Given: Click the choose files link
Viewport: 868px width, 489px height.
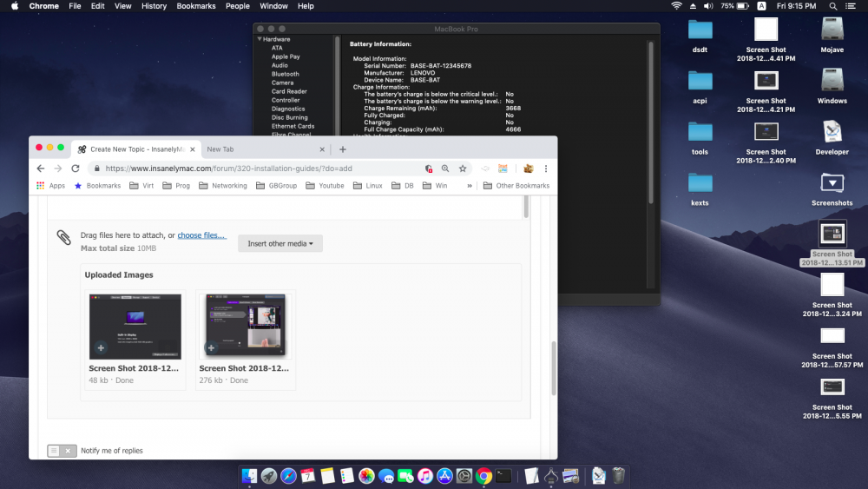Looking at the screenshot, I should point(201,235).
